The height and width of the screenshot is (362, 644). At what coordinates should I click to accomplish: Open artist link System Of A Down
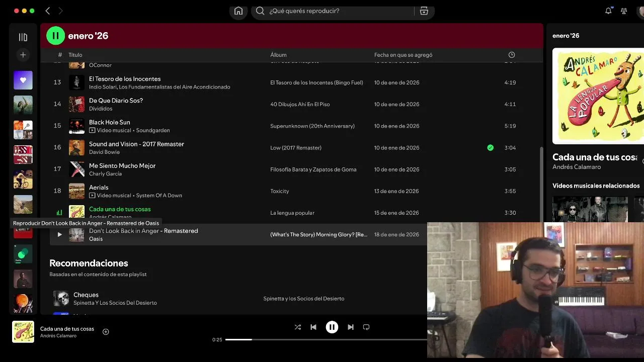[x=159, y=196]
